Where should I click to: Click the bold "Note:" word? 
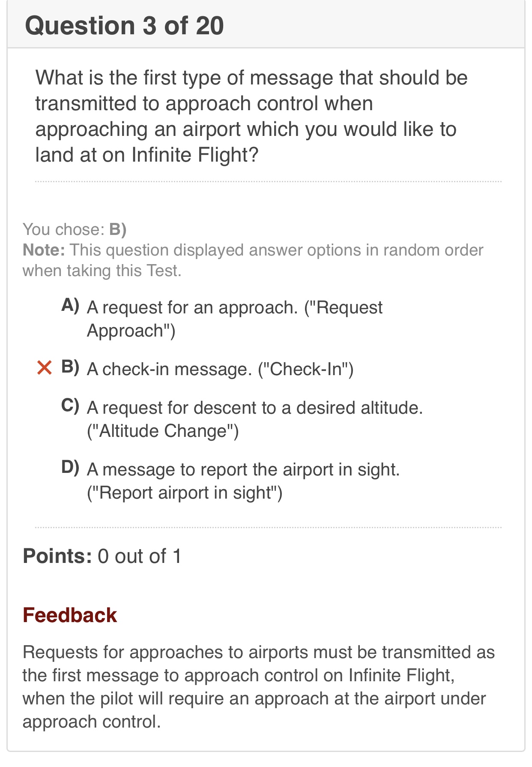44,250
